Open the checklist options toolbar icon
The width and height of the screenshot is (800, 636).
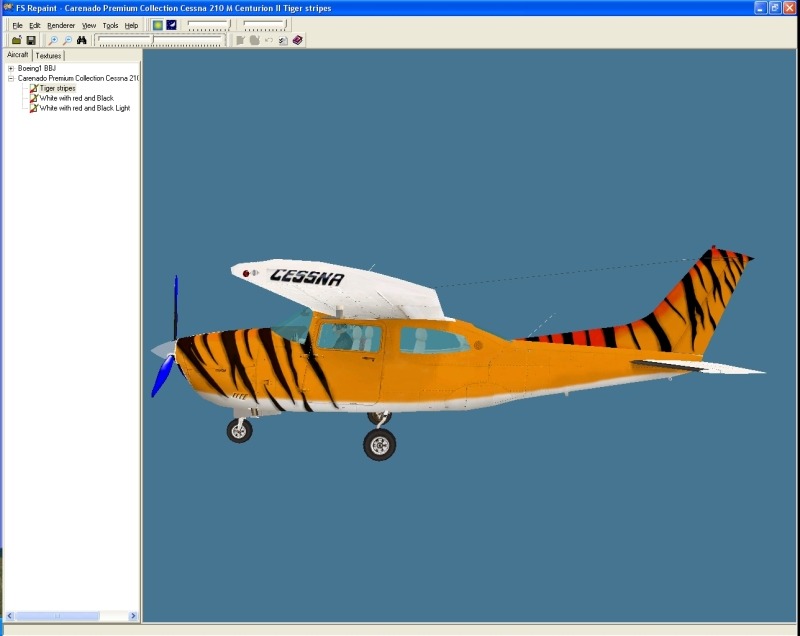point(283,40)
